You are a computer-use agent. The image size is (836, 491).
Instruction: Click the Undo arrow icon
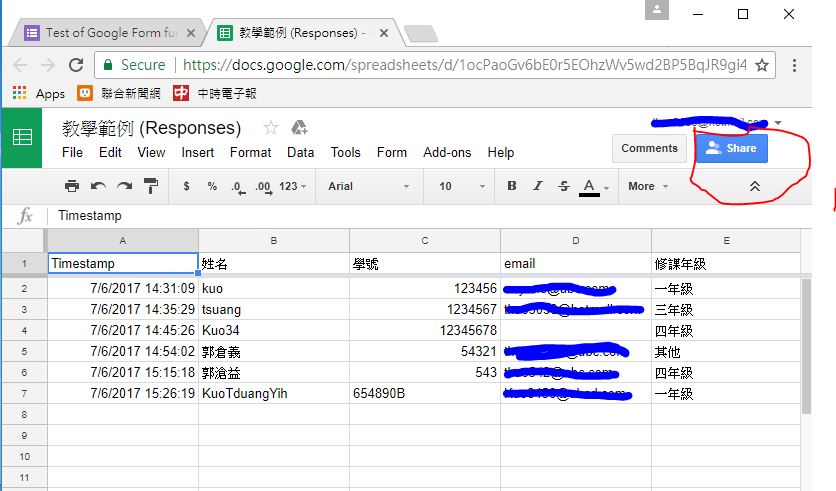[x=98, y=186]
